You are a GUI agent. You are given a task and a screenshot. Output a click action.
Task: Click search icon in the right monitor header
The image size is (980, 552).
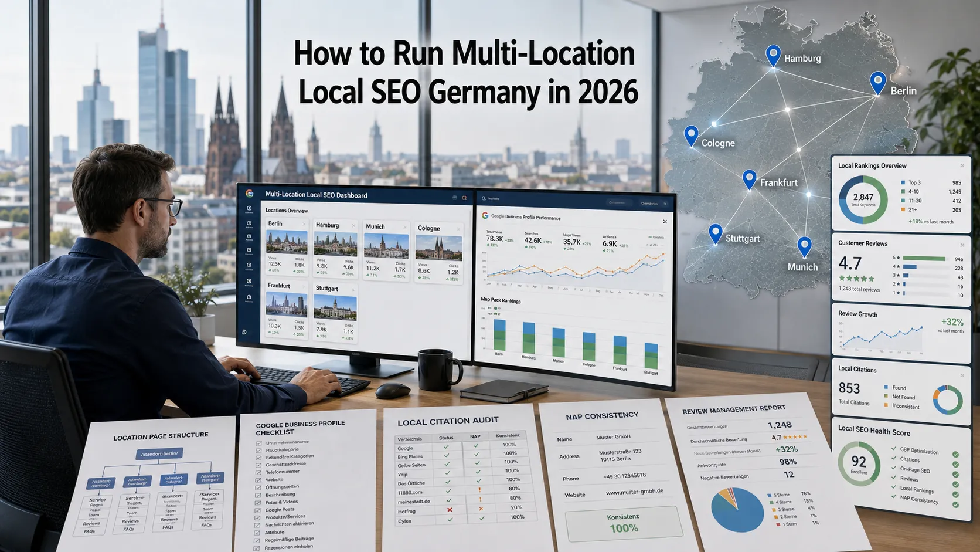[x=484, y=198]
